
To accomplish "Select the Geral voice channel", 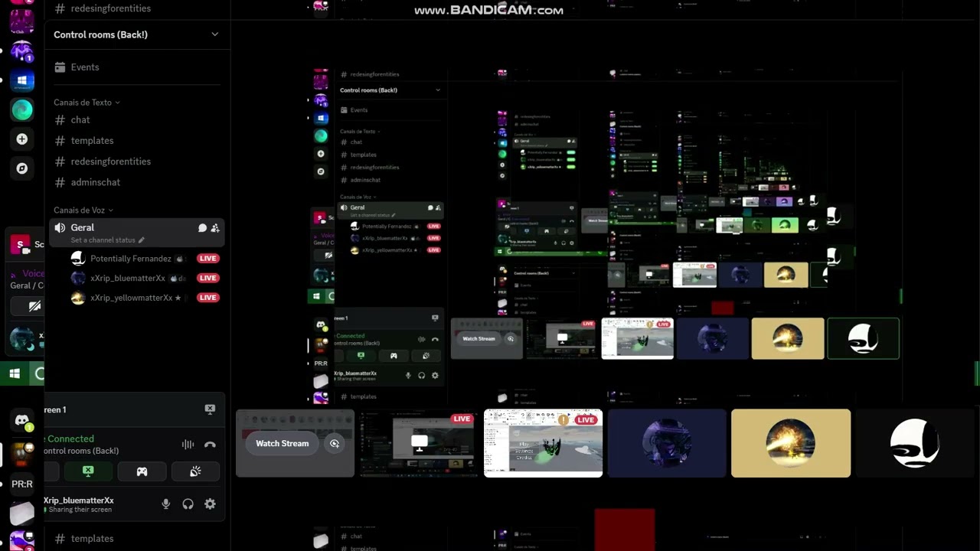I will (x=138, y=233).
